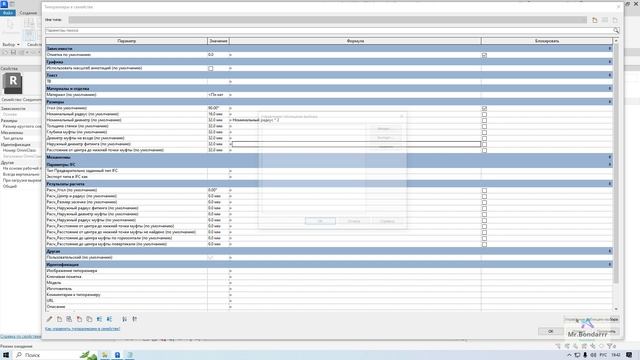
Task: Click the OK button in Family Types dialog
Action: 550,331
